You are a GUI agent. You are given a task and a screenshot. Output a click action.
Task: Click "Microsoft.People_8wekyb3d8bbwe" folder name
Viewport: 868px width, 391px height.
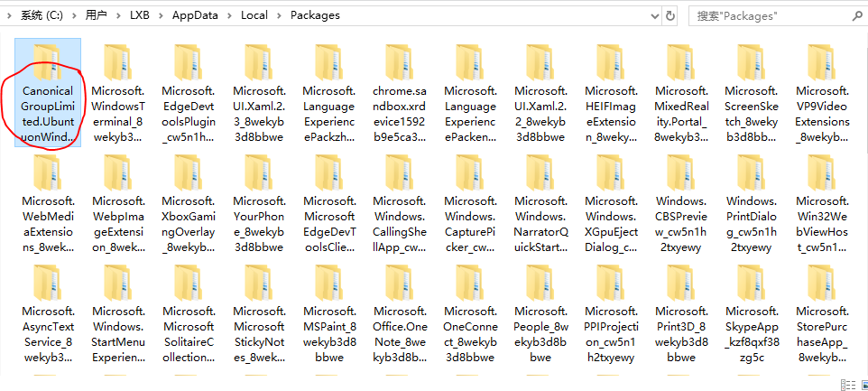tap(540, 334)
